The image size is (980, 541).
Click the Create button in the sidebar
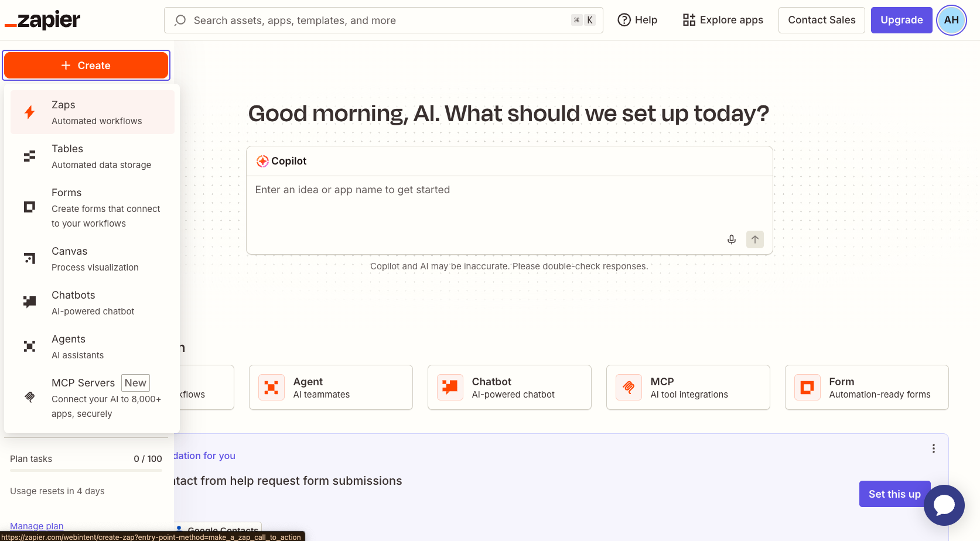click(86, 65)
